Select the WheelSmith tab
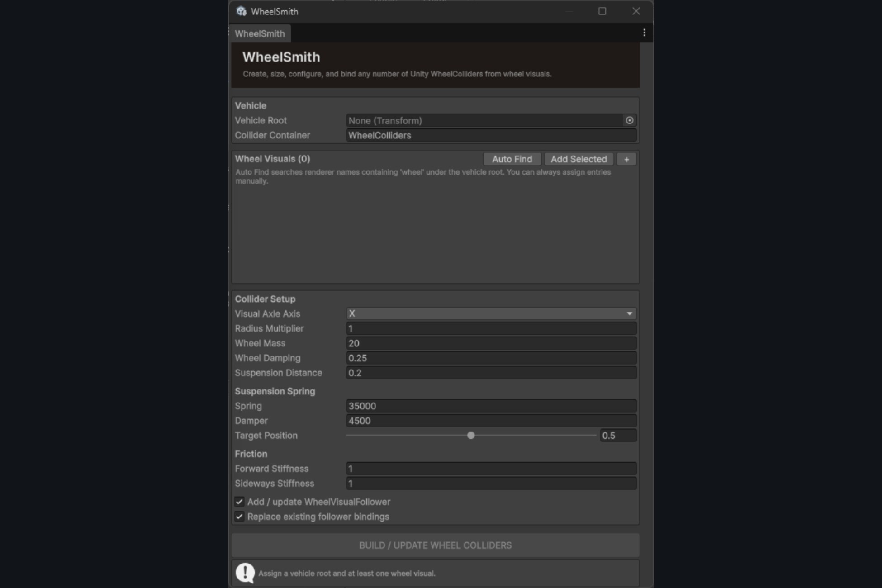This screenshot has height=588, width=882. point(260,33)
